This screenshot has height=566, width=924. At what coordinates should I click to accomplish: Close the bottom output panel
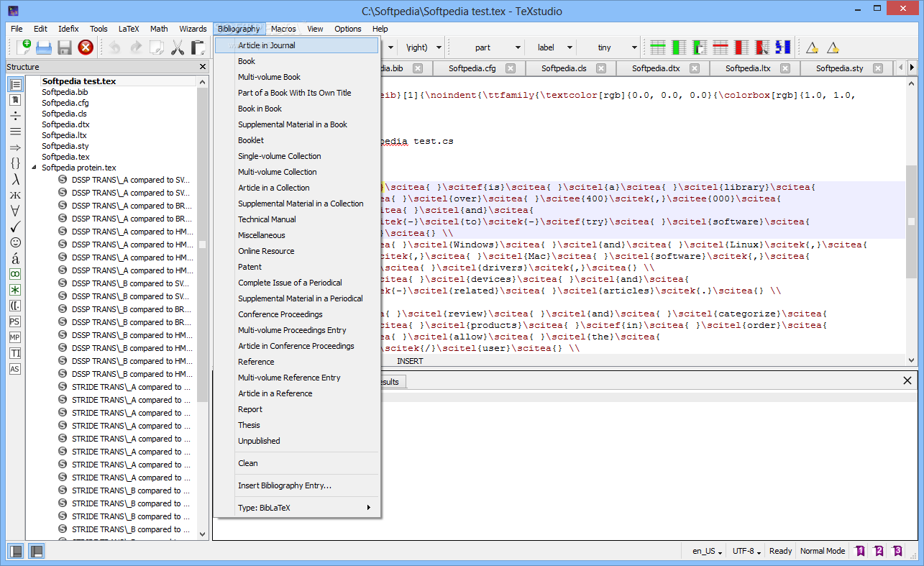pos(908,380)
